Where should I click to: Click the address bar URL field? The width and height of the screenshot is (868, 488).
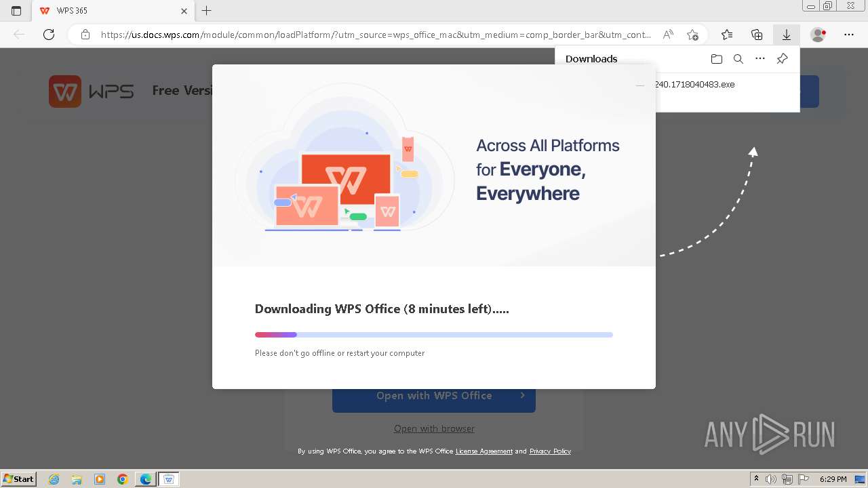point(376,35)
